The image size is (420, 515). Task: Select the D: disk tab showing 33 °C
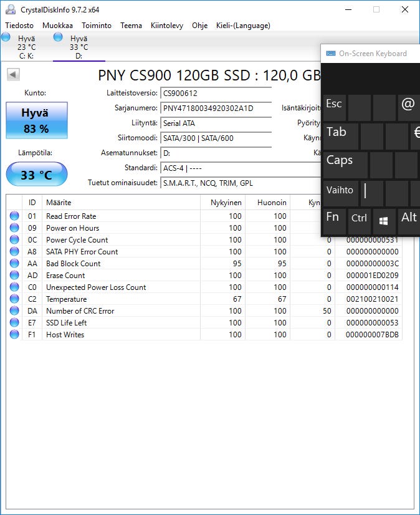(79, 47)
